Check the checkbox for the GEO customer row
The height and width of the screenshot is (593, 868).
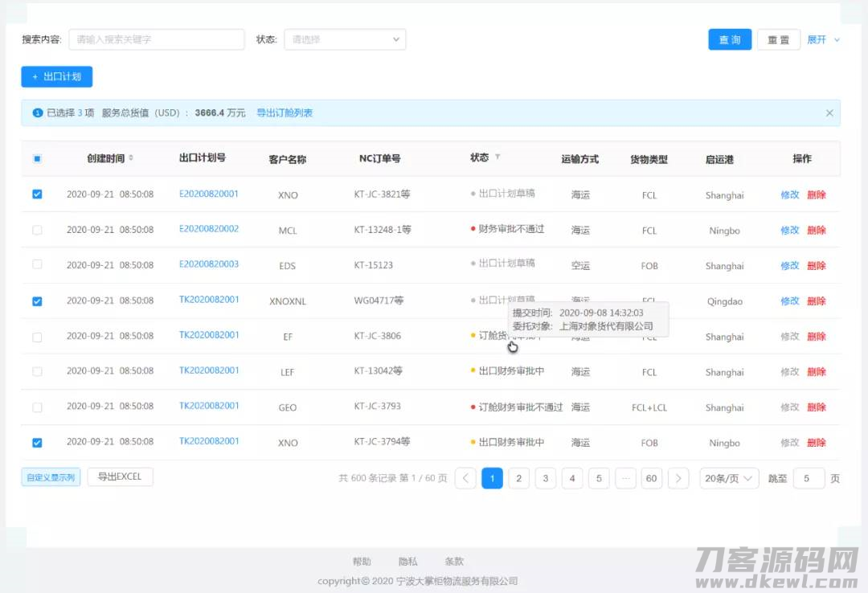[x=37, y=407]
